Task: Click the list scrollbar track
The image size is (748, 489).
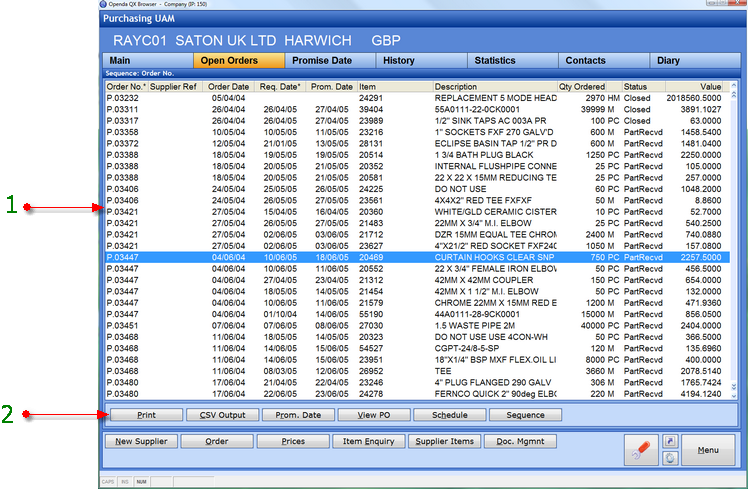Action: coord(734,240)
